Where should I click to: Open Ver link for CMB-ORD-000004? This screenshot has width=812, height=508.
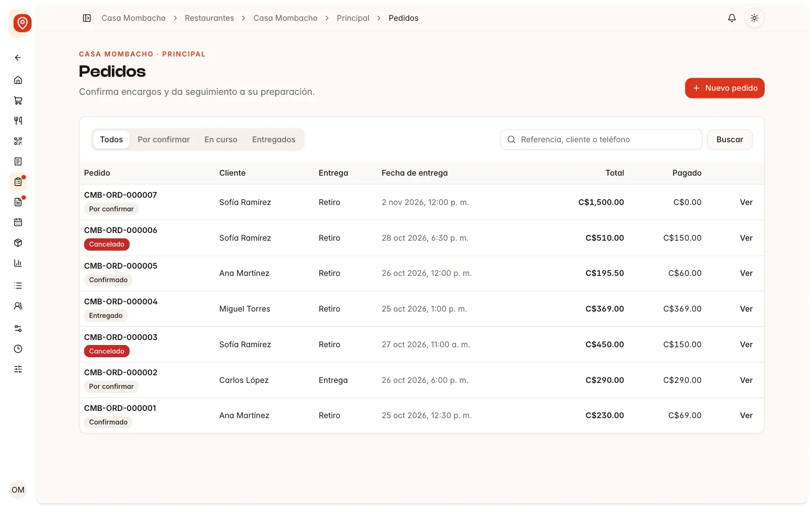coord(746,309)
